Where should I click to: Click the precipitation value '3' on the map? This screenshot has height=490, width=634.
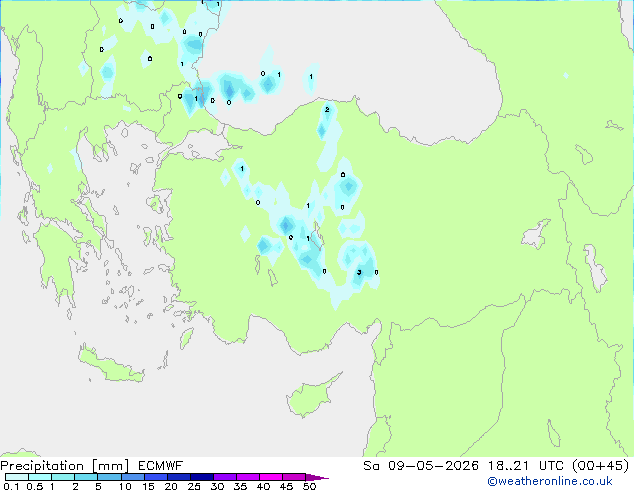[x=359, y=272]
